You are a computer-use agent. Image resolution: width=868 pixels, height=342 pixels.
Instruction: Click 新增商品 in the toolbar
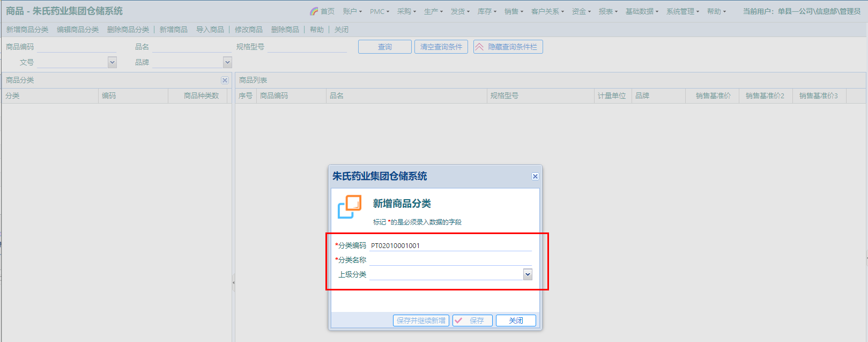[x=174, y=30]
